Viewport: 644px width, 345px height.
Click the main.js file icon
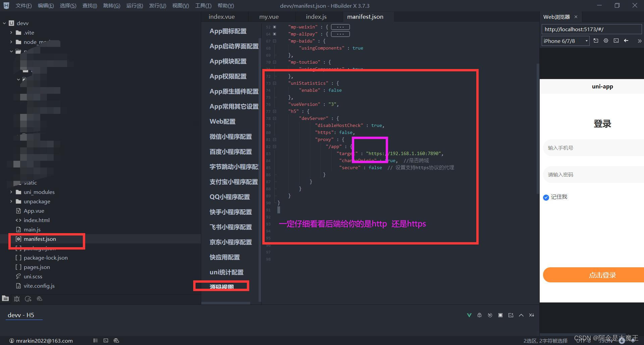click(x=18, y=229)
